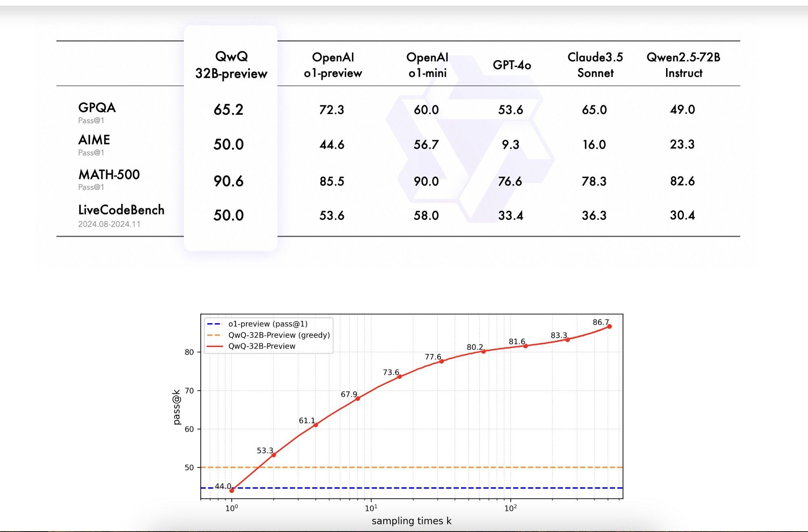Click Qwen2.5-72B's LiveCodeBench score 30.4
This screenshot has width=808, height=532.
(x=683, y=215)
